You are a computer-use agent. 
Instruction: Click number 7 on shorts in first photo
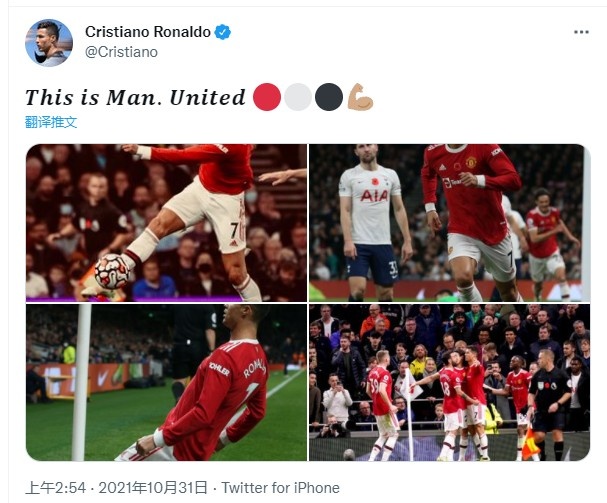tap(235, 231)
